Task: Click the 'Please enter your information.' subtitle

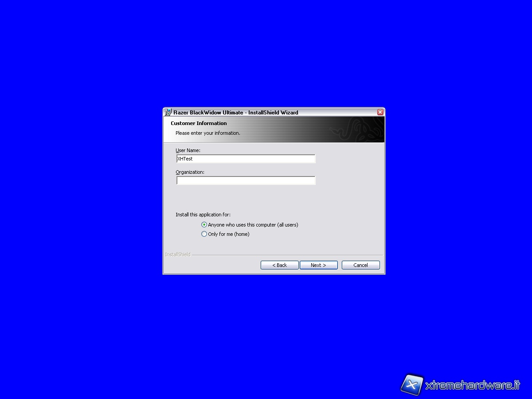Action: 207,133
